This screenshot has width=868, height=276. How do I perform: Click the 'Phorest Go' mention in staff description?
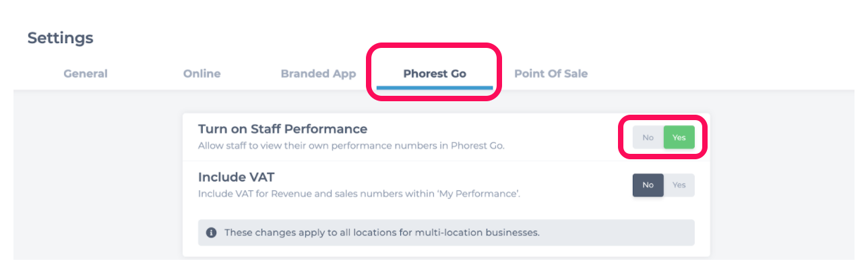(476, 145)
